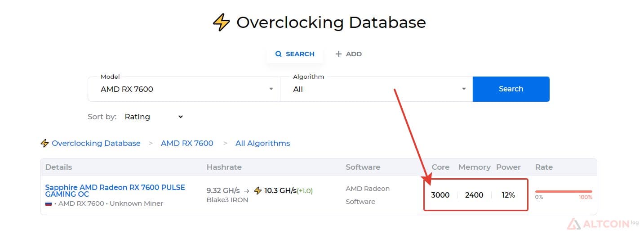This screenshot has height=235, width=644.
Task: Click the lightning bolt icon beside page title
Action: 221,22
